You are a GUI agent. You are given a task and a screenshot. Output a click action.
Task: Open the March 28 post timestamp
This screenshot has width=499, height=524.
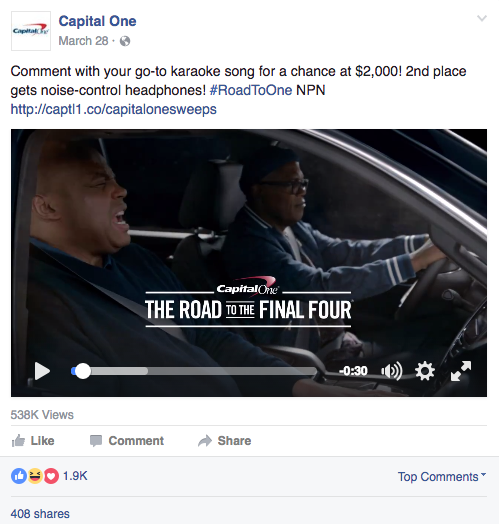(x=83, y=41)
